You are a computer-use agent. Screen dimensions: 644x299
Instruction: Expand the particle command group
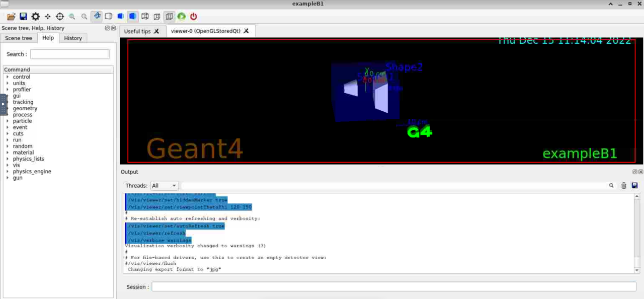[8, 121]
